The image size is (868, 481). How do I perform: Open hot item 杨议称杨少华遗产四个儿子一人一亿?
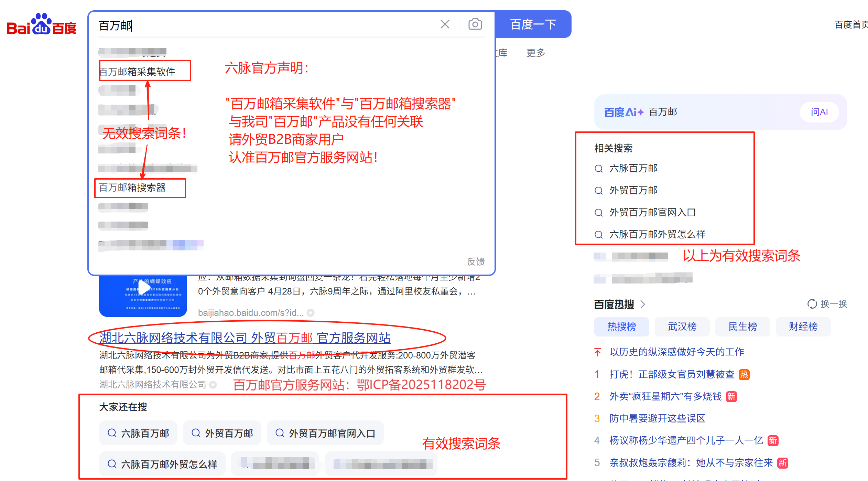686,440
